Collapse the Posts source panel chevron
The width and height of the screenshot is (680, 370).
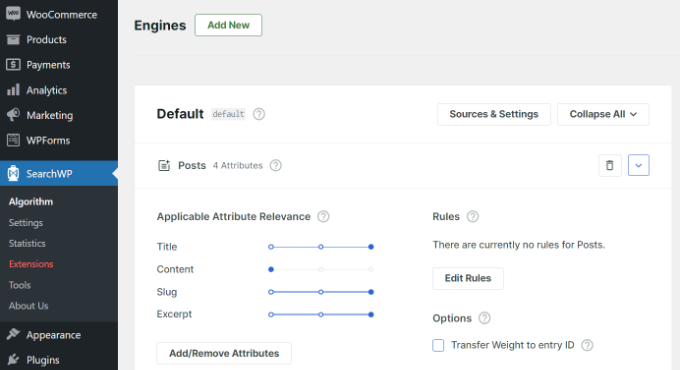(x=638, y=165)
